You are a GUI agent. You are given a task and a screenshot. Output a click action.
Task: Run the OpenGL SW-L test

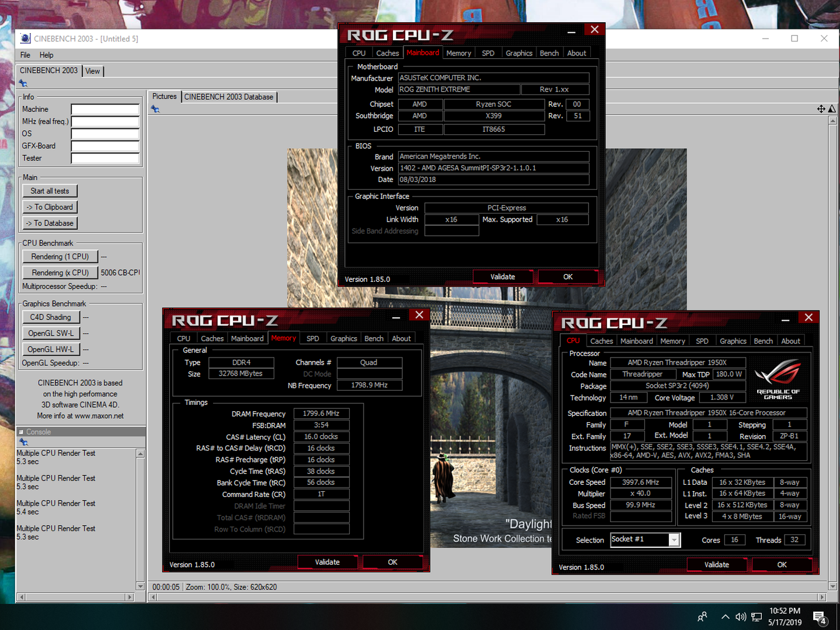click(x=51, y=333)
